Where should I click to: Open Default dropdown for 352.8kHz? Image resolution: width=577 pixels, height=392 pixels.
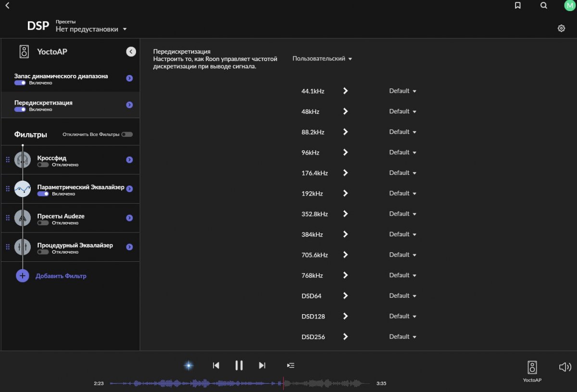click(x=402, y=214)
